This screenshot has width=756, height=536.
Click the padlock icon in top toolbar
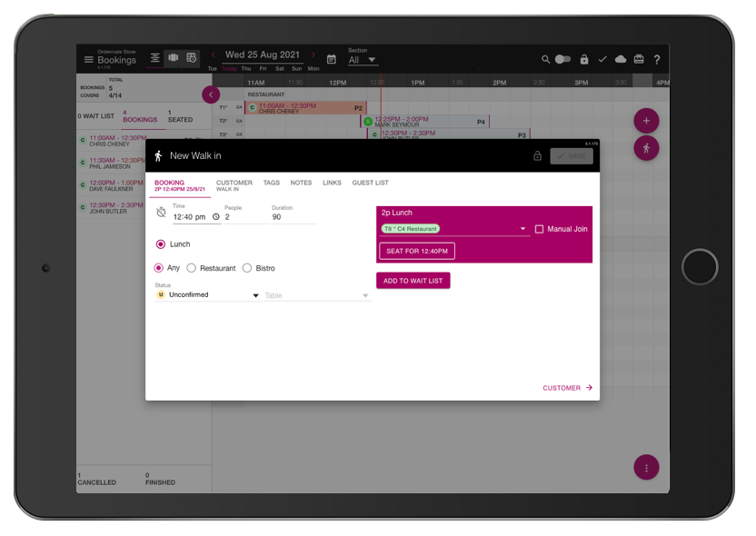(x=584, y=59)
